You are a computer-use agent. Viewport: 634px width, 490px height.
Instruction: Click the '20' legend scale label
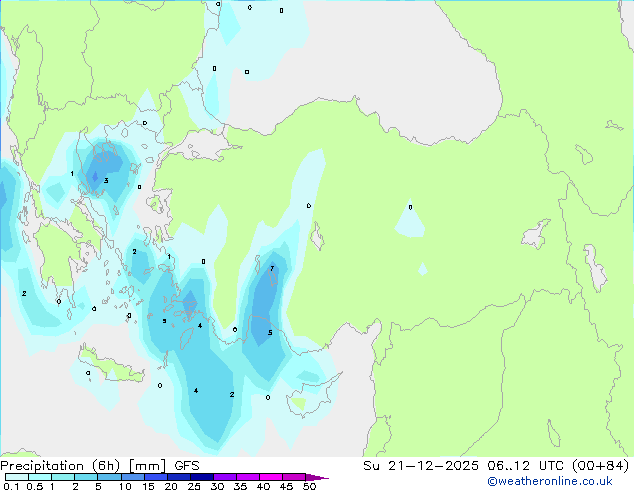[171, 486]
